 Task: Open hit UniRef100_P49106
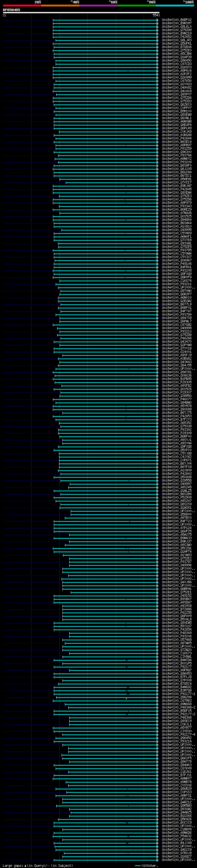pyautogui.click(x=176, y=264)
